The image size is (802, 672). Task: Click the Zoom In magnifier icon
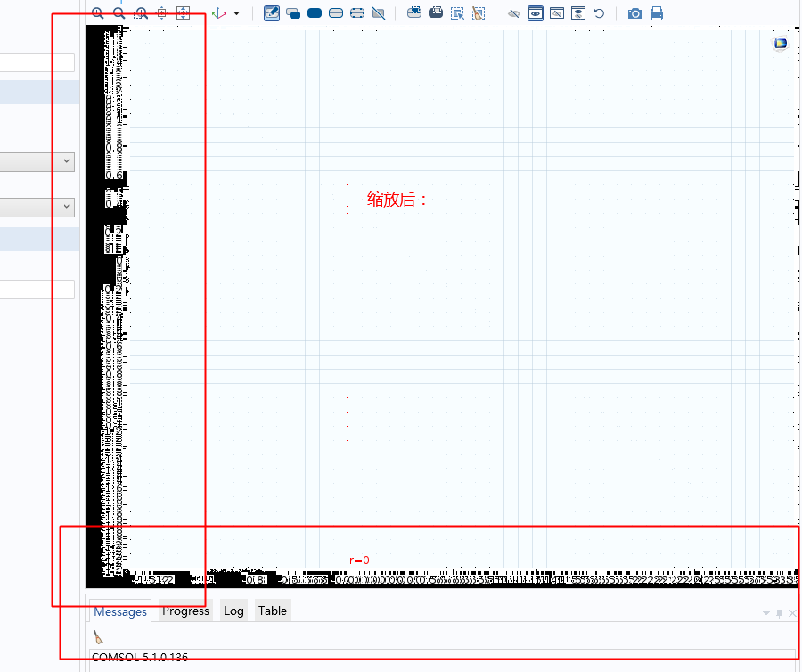97,13
